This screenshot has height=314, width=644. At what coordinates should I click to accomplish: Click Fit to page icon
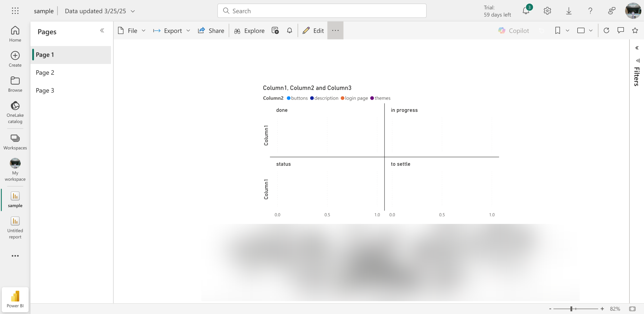(632, 309)
